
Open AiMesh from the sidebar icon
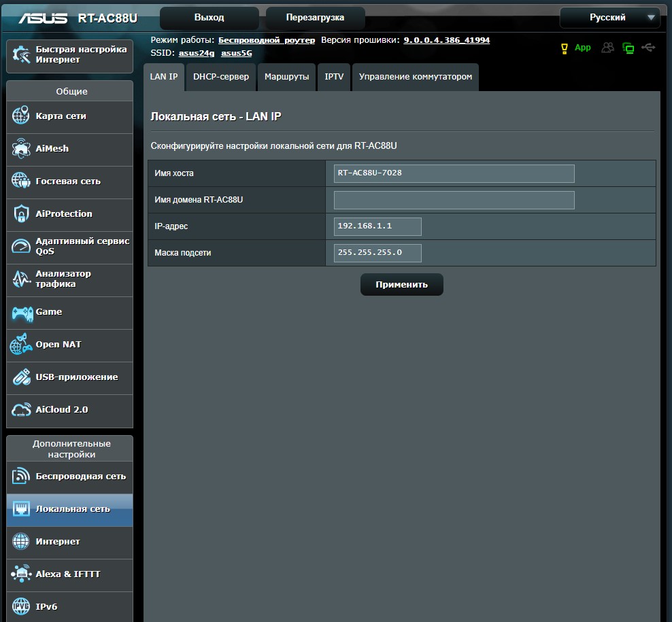tap(21, 149)
